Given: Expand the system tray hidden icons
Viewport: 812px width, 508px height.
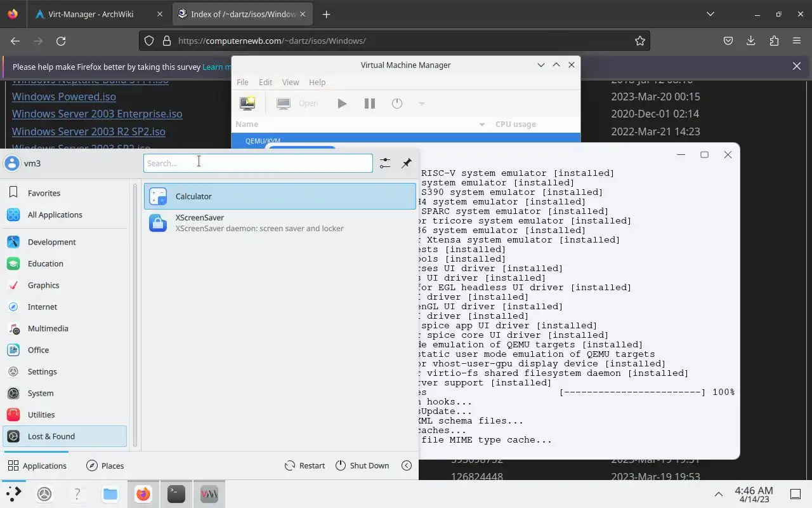Looking at the screenshot, I should 719,494.
